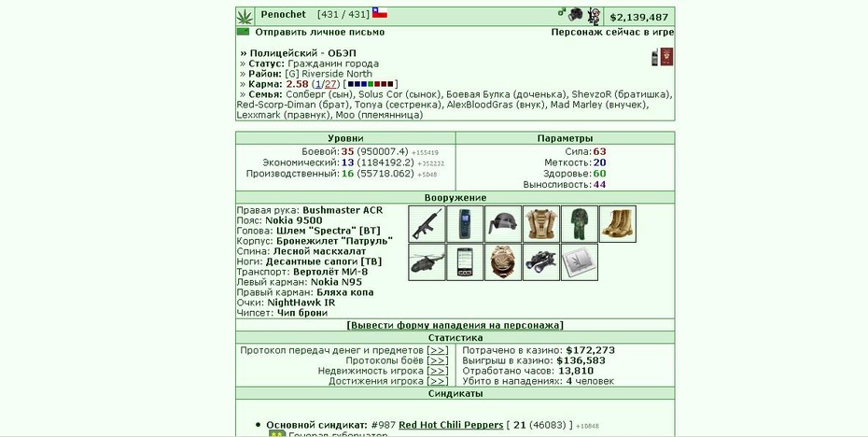This screenshot has width=868, height=437.
Task: Open 'Отправить личное письмо' link
Action: pyautogui.click(x=320, y=32)
